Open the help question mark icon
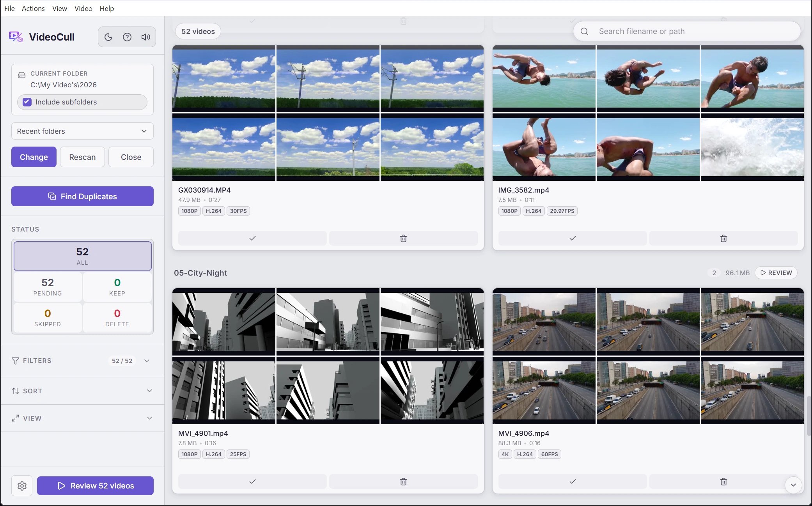The height and width of the screenshot is (506, 812). click(127, 37)
